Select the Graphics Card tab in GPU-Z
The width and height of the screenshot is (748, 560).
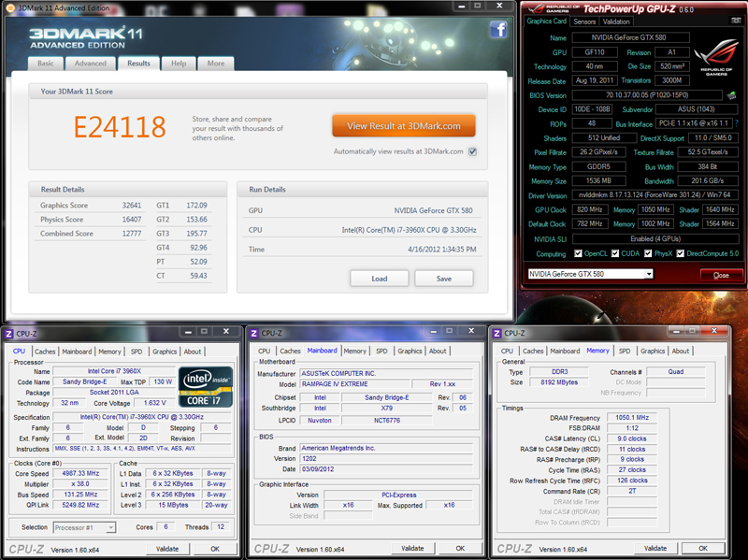click(x=547, y=21)
